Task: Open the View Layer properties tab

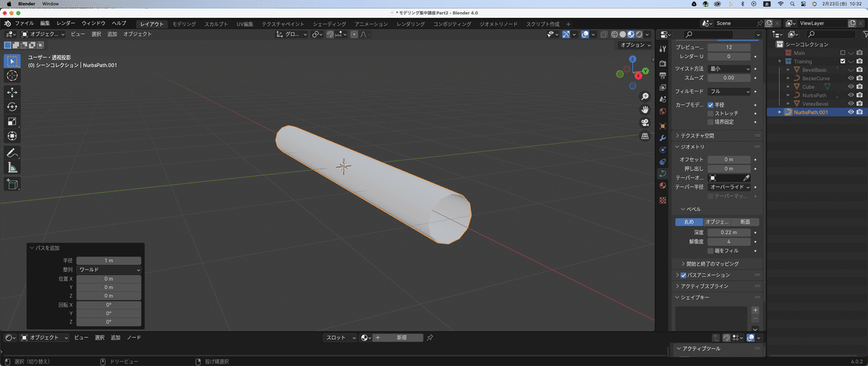Action: click(x=663, y=88)
